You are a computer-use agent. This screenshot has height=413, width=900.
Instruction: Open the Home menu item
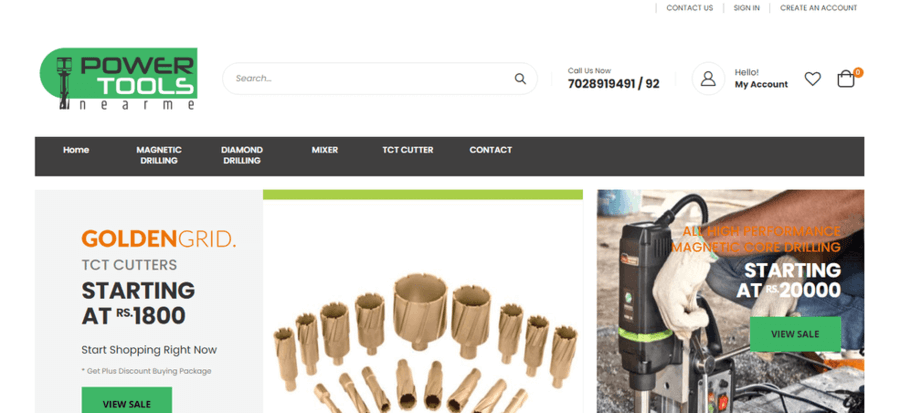[x=76, y=150]
